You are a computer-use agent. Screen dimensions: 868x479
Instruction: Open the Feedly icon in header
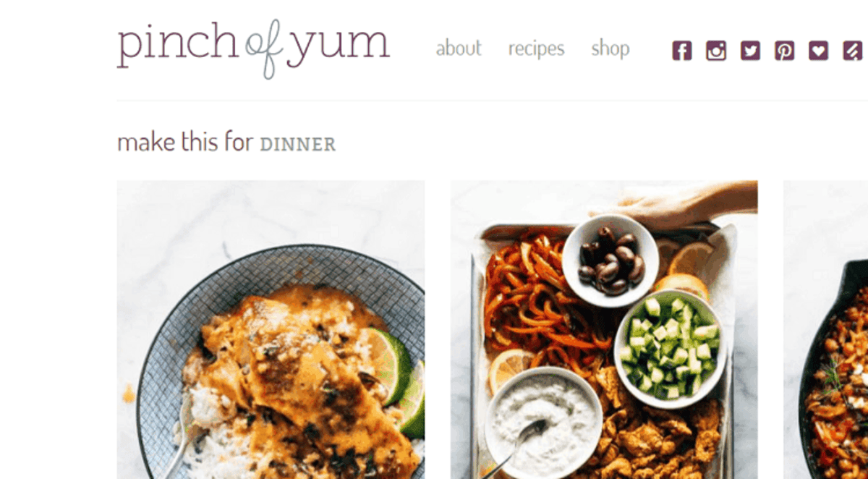[852, 51]
